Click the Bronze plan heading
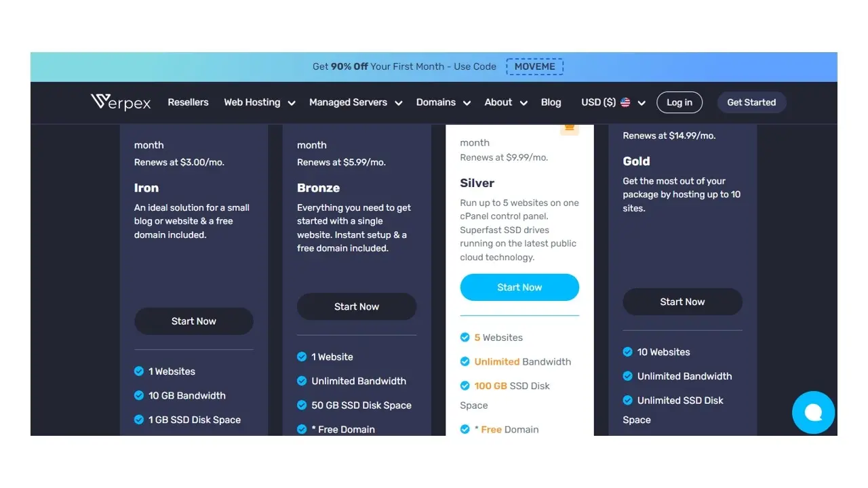Image resolution: width=868 pixels, height=488 pixels. point(319,188)
